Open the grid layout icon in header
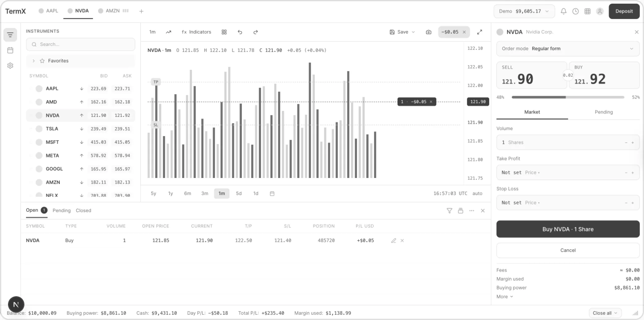 [587, 11]
